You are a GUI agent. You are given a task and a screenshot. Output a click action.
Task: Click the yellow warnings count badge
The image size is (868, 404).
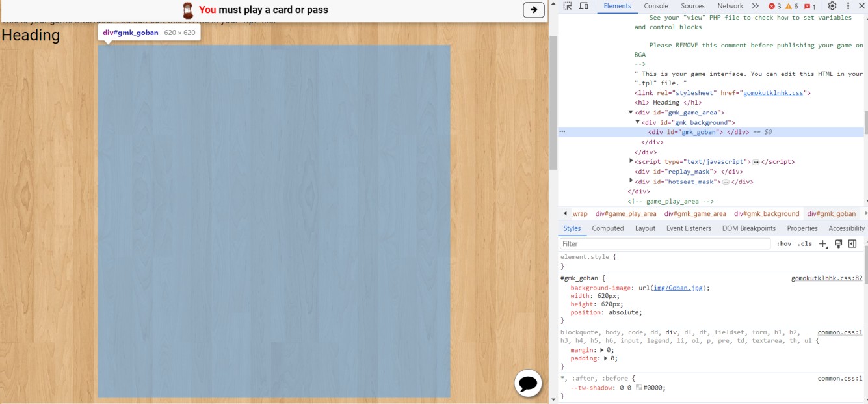[791, 6]
